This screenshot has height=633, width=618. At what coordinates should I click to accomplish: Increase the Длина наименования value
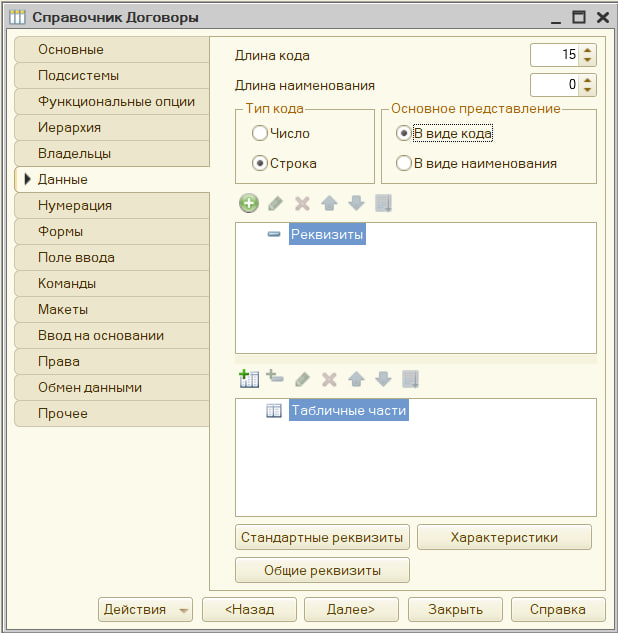587,80
